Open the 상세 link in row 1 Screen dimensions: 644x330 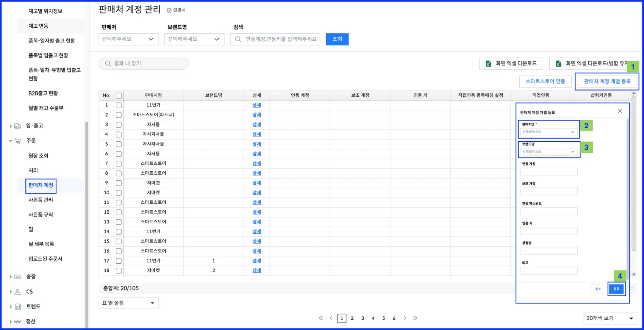coord(257,105)
